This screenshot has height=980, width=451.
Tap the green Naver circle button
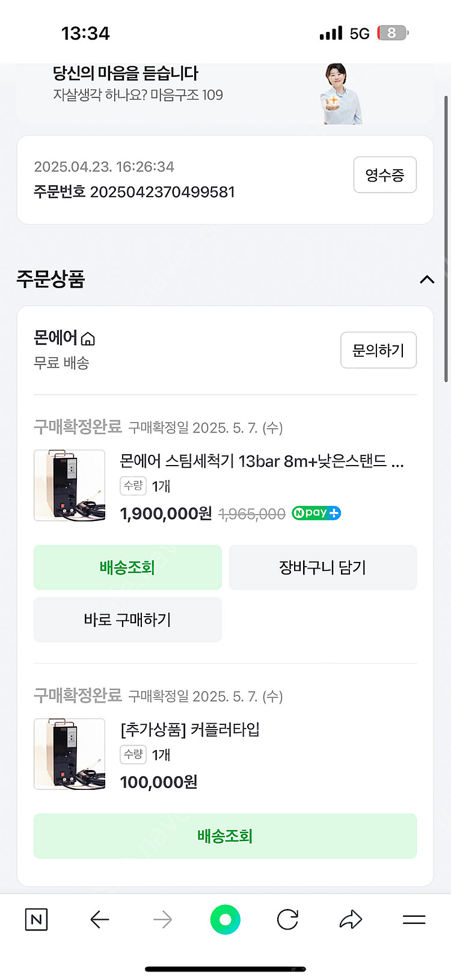click(x=226, y=919)
